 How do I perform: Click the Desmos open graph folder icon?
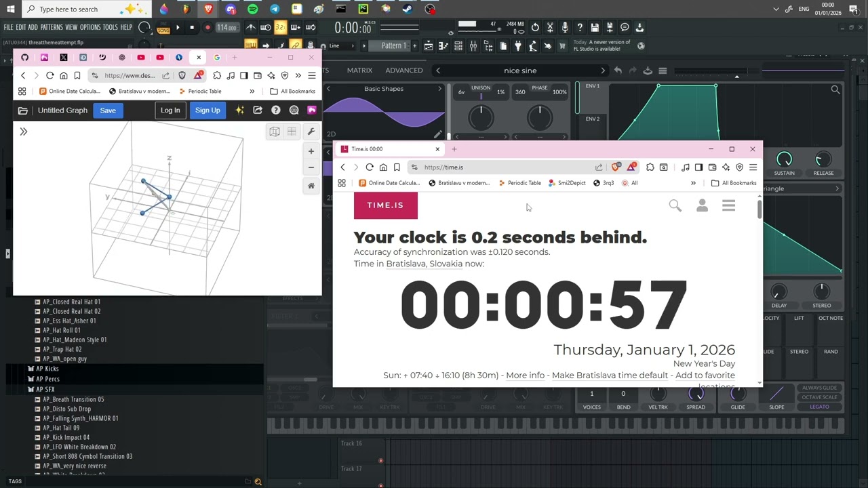(23, 110)
